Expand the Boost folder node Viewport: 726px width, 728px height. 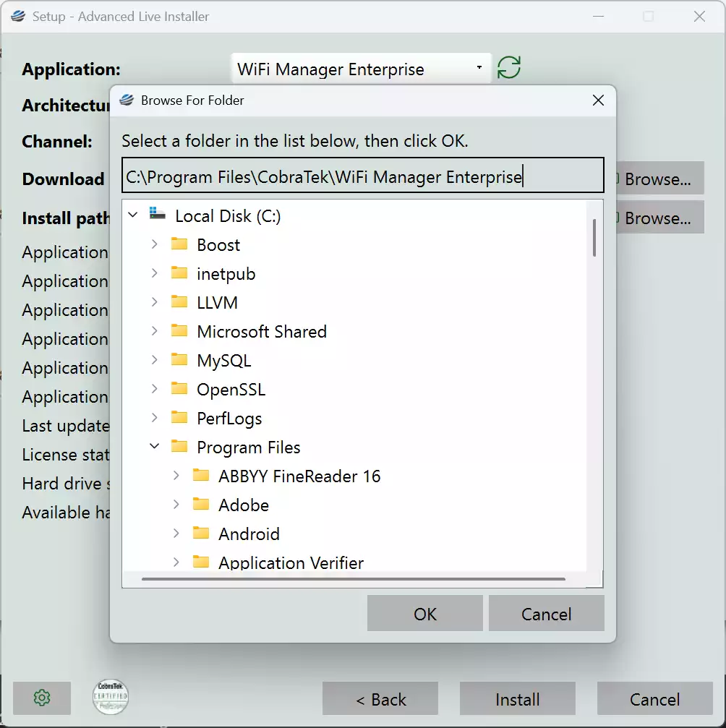[x=155, y=244]
